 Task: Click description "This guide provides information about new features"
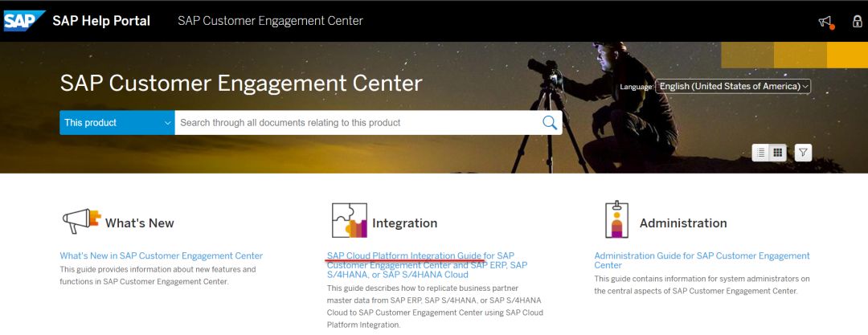[158, 276]
